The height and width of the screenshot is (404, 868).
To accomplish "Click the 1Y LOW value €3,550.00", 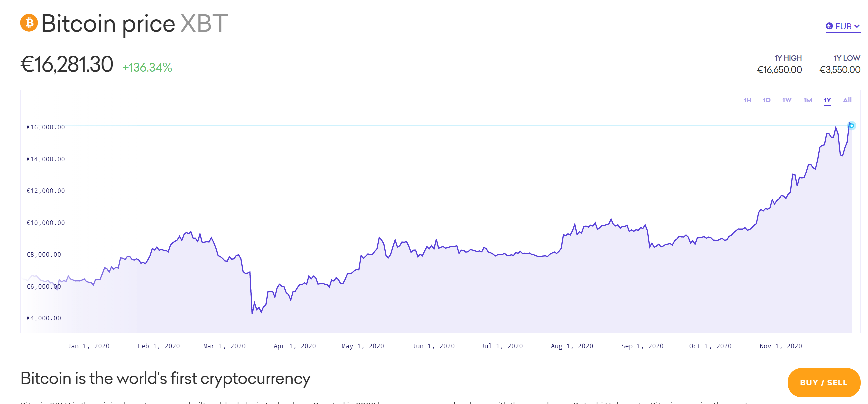I will click(x=840, y=70).
